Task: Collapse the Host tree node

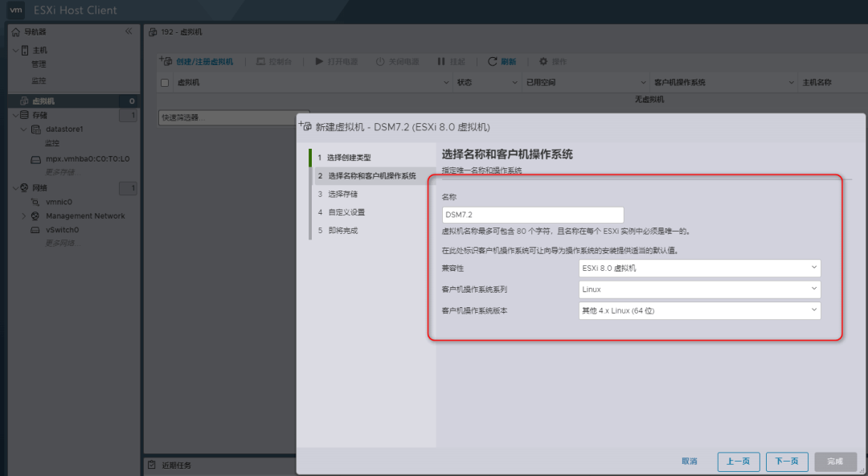Action: click(15, 51)
